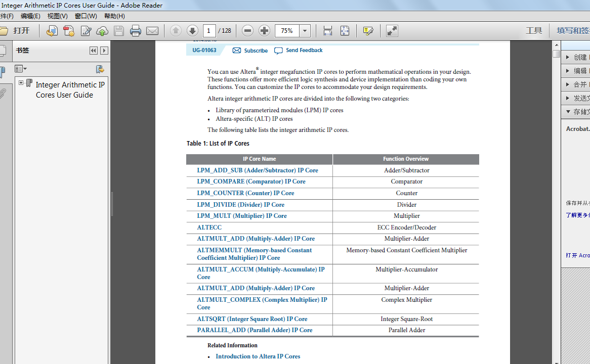The height and width of the screenshot is (364, 590).
Task: Open LPM_DIVIDE (Divider) IP Core link
Action: click(240, 205)
